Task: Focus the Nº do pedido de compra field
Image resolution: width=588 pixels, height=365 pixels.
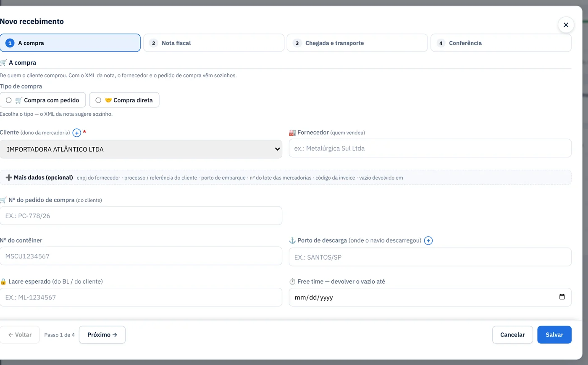Action: [x=141, y=216]
